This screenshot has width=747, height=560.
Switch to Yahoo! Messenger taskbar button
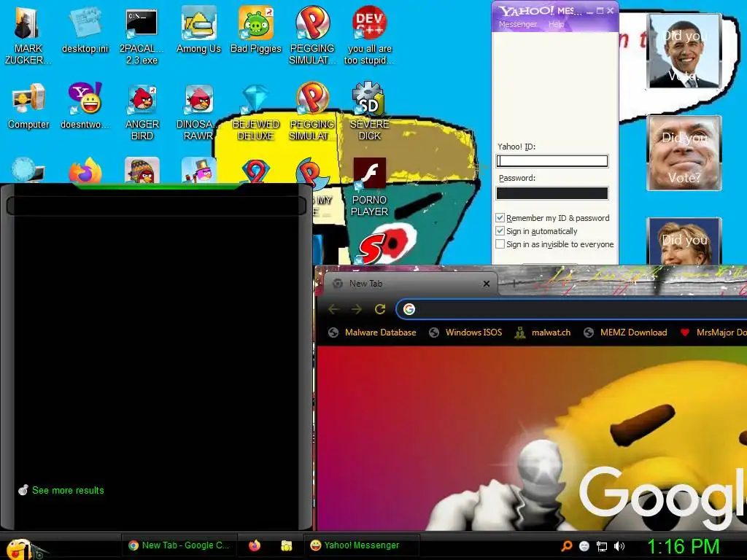click(x=362, y=545)
